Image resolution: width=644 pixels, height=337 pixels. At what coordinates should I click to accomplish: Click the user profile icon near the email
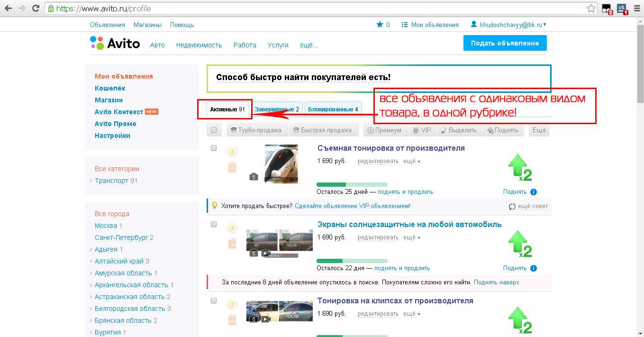click(x=473, y=25)
